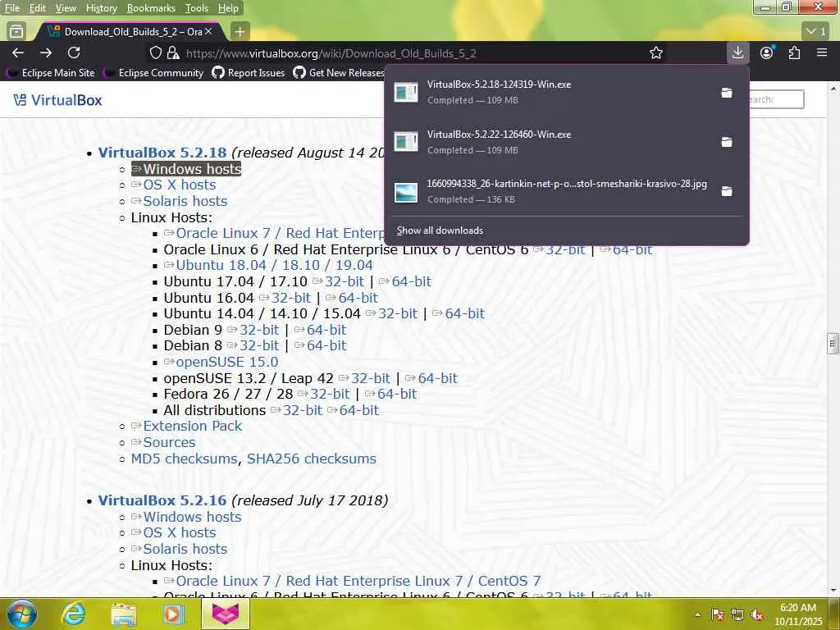Click the VirtualBox logo in page header

pos(57,100)
